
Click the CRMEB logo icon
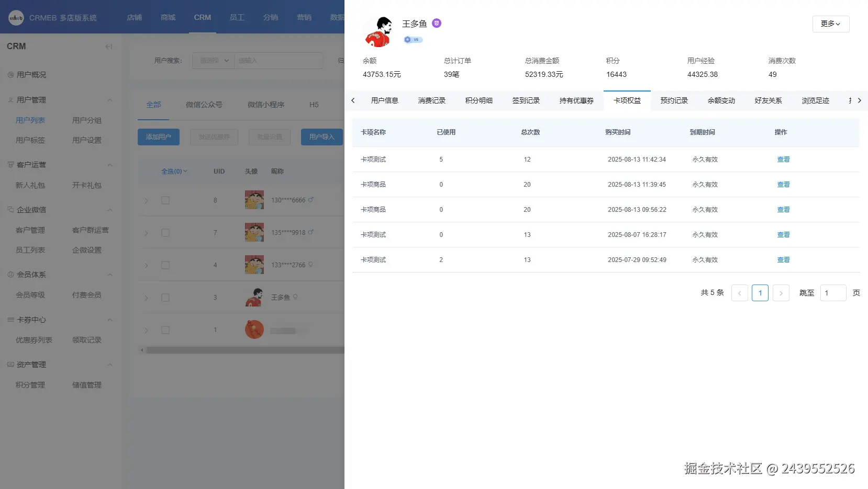point(16,18)
